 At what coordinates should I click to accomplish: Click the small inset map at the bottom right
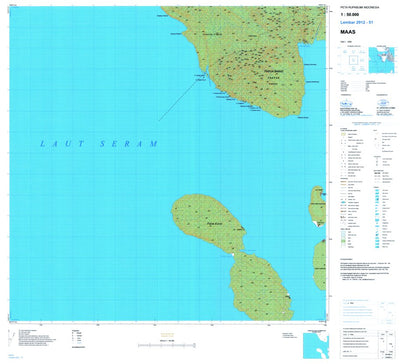coord(316,345)
